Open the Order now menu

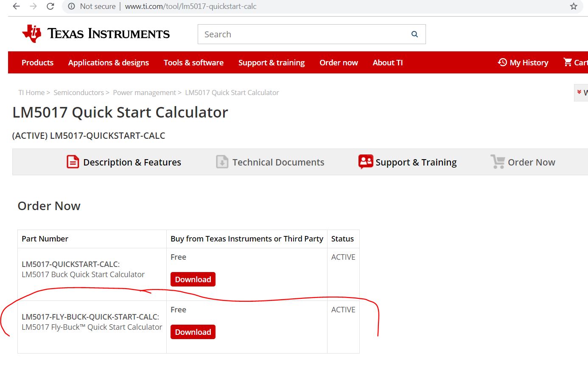pyautogui.click(x=339, y=62)
